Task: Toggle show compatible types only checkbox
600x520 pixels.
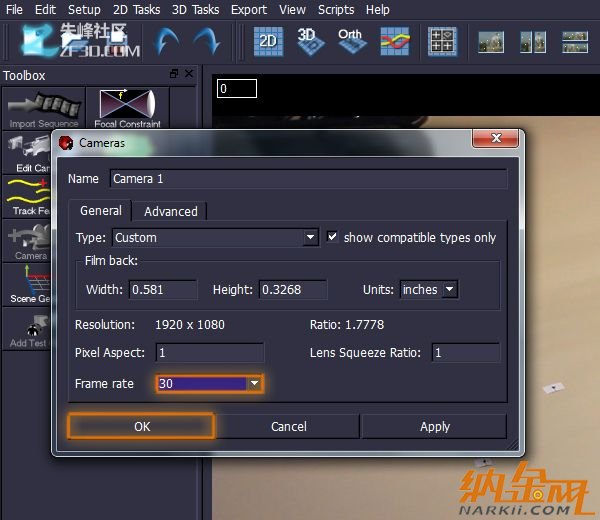Action: pos(333,237)
